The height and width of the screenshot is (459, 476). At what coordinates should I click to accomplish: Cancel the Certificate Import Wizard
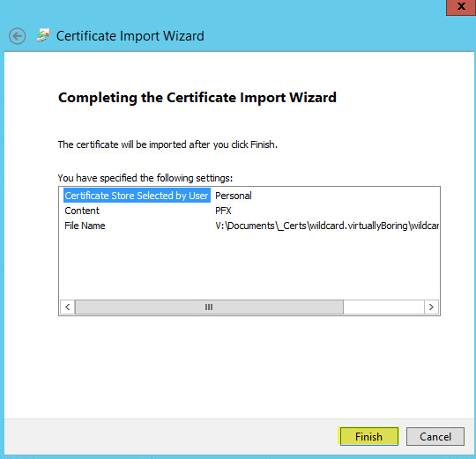tap(435, 436)
